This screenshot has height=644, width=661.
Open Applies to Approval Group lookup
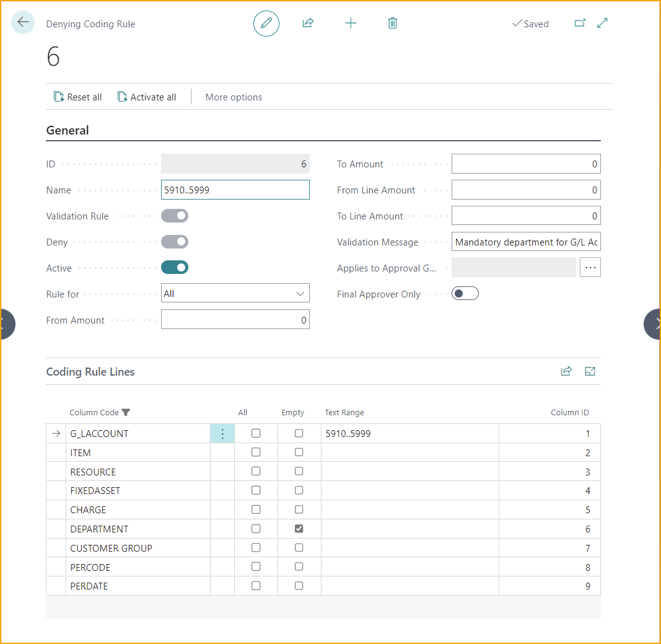(x=590, y=268)
